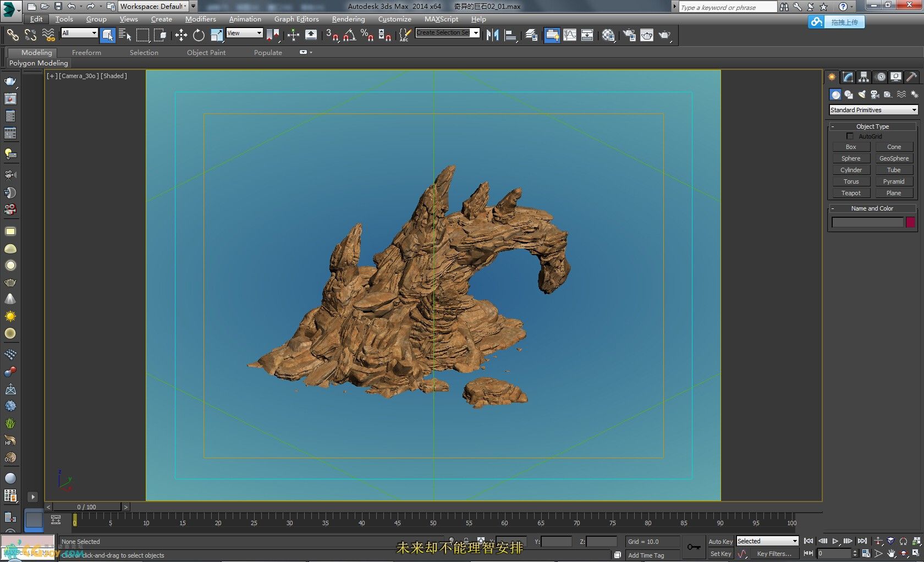Open the Create command panel tab
Screen dimensions: 924x562
832,77
